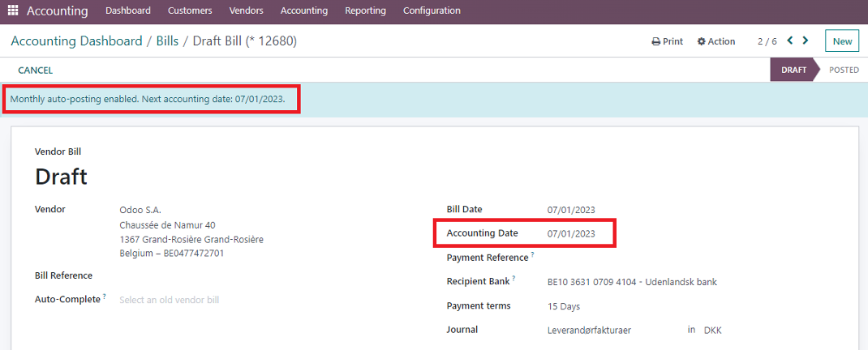Open the apps grid menu icon

coord(13,11)
